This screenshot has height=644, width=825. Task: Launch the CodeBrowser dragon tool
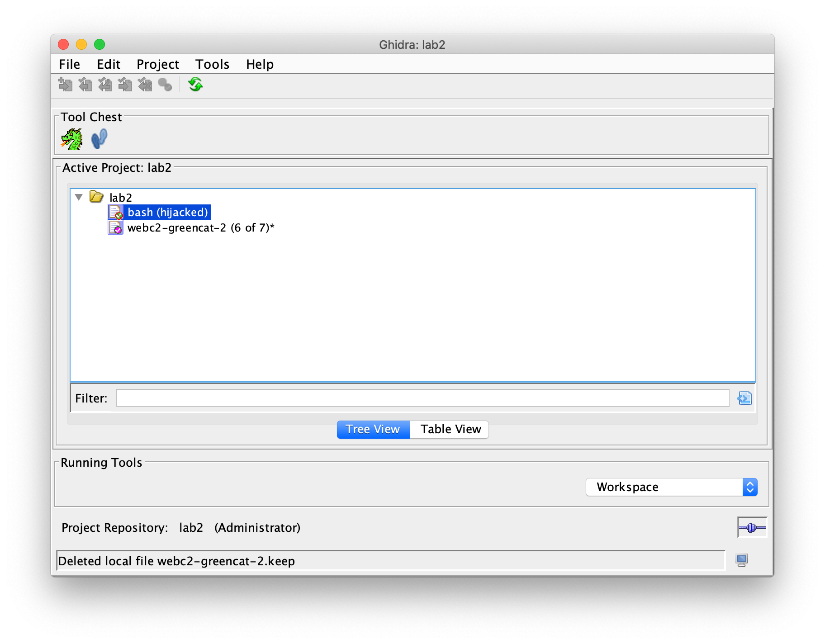[x=72, y=139]
